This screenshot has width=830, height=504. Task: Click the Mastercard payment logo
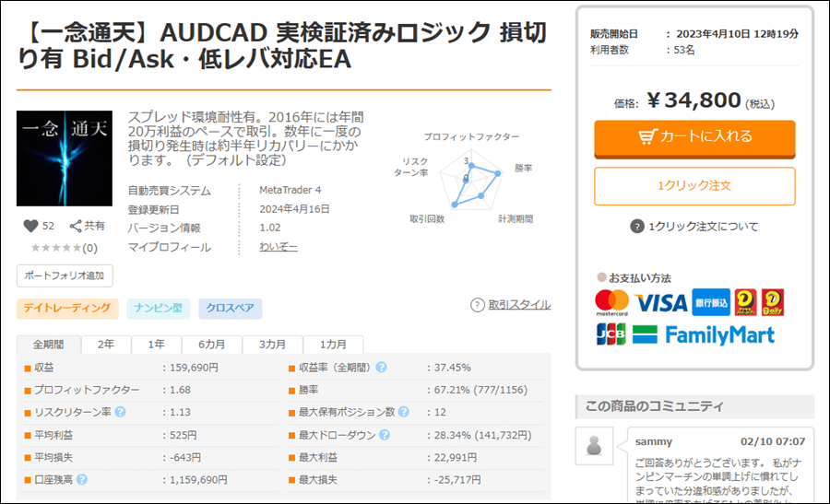point(612,302)
